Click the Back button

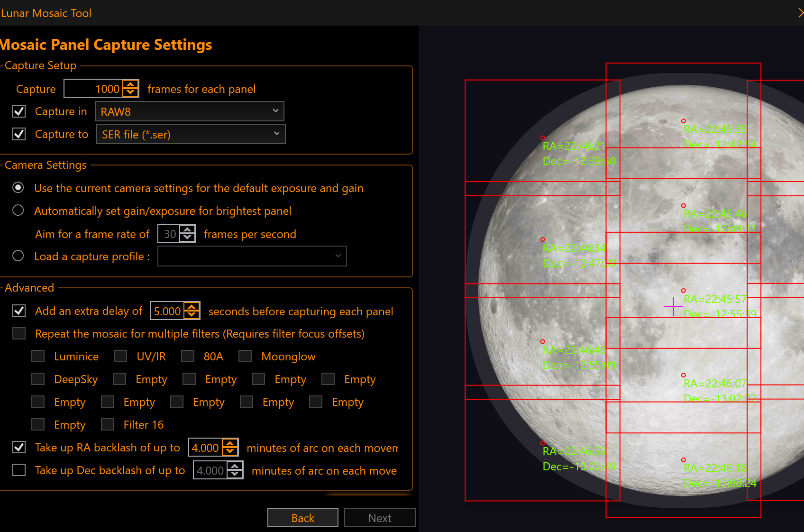pos(303,518)
